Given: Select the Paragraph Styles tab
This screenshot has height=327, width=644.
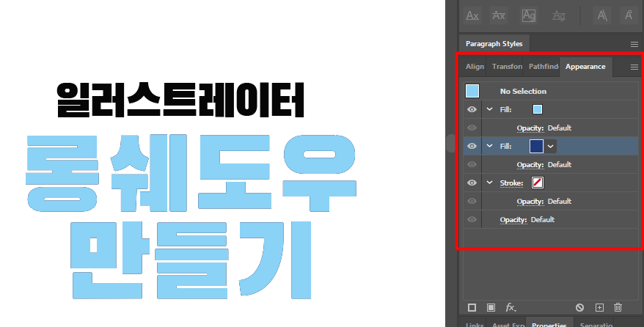Looking at the screenshot, I should coord(494,44).
